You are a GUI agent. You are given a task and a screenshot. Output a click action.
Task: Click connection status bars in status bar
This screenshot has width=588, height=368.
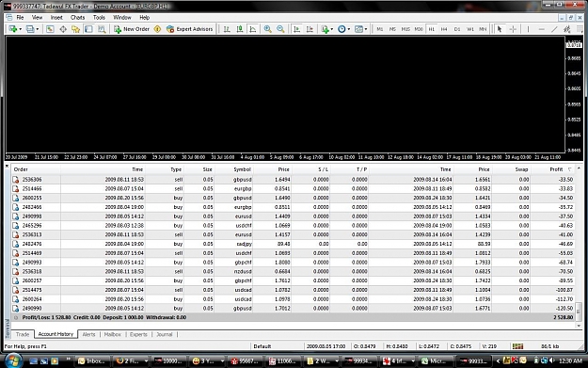point(517,346)
